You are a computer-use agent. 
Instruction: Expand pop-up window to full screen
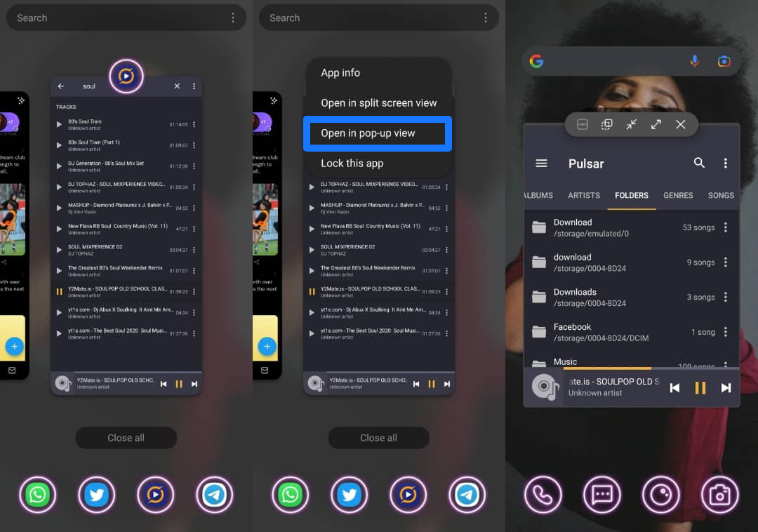[x=656, y=125]
